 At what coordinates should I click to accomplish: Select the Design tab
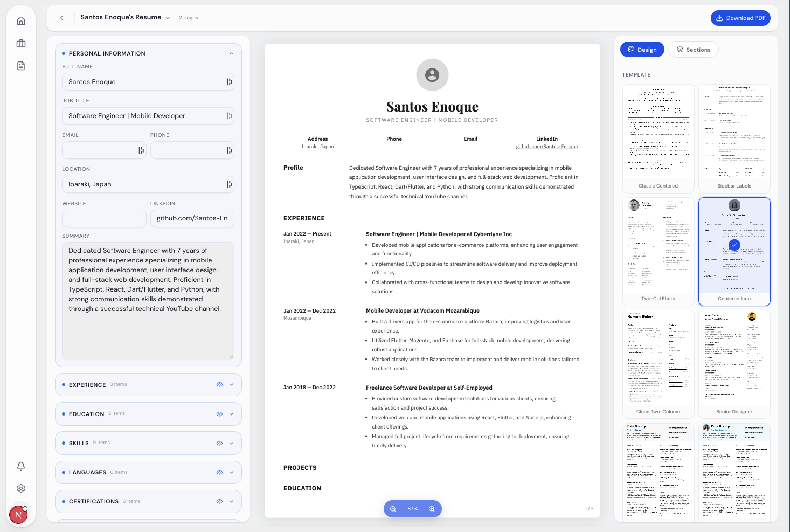[642, 50]
